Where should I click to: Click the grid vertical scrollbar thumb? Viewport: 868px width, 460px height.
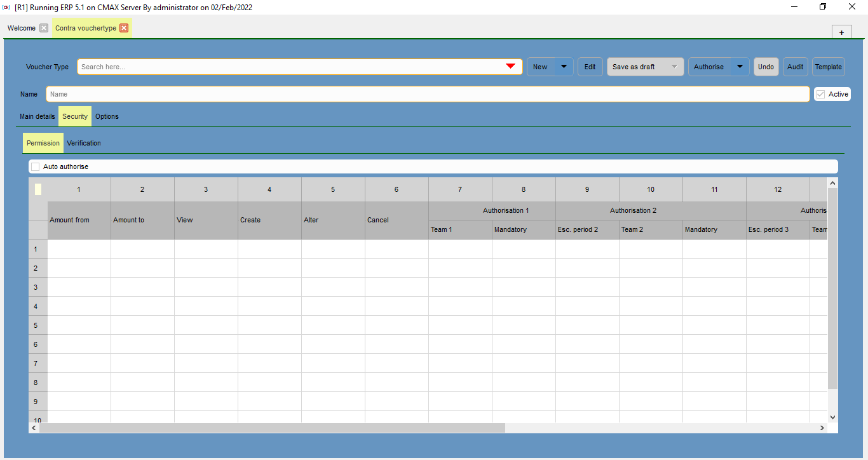pyautogui.click(x=832, y=288)
